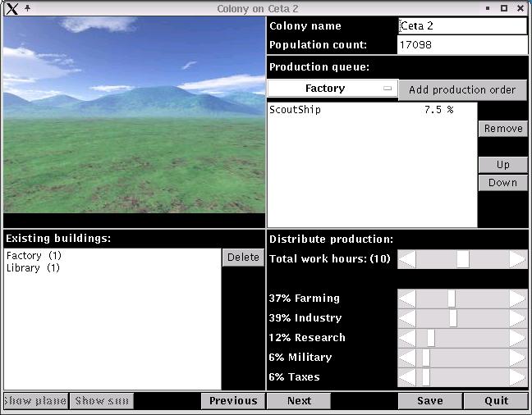Move the production order Up
The width and height of the screenshot is (532, 415).
coord(502,165)
